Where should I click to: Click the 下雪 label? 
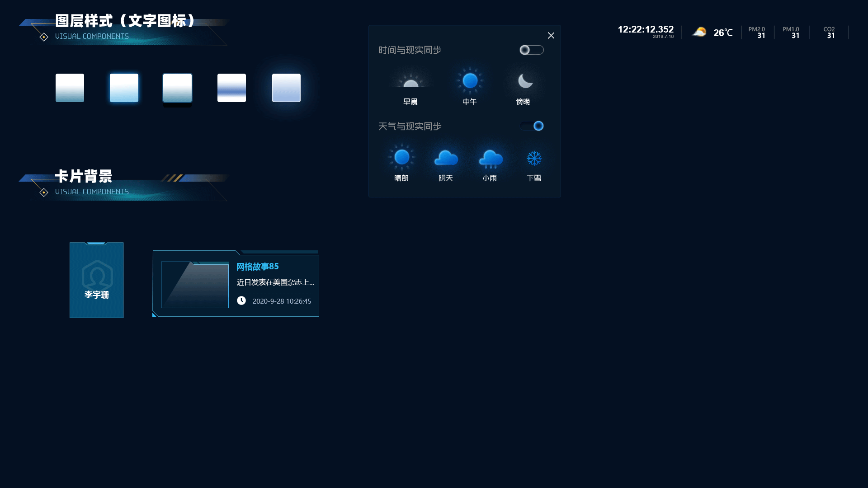click(x=534, y=178)
